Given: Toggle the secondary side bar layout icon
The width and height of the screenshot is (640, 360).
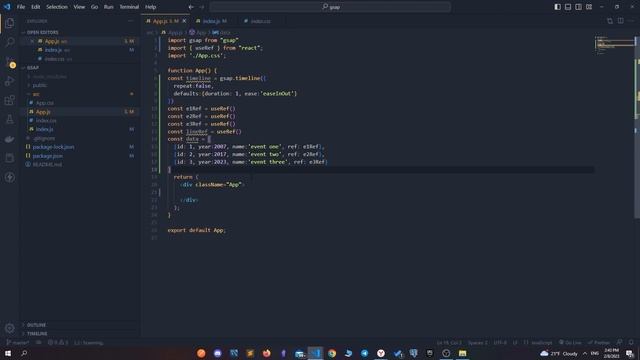Looking at the screenshot, I should [578, 7].
